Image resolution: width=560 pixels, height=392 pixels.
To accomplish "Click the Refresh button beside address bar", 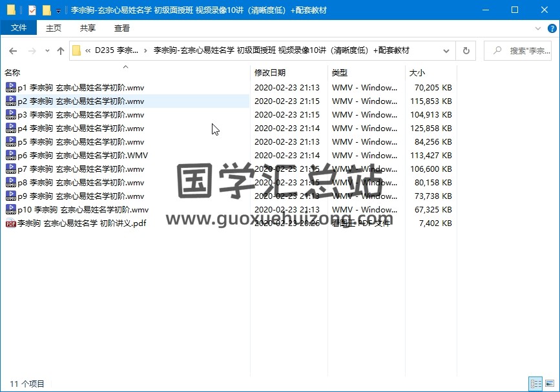I will click(x=466, y=51).
